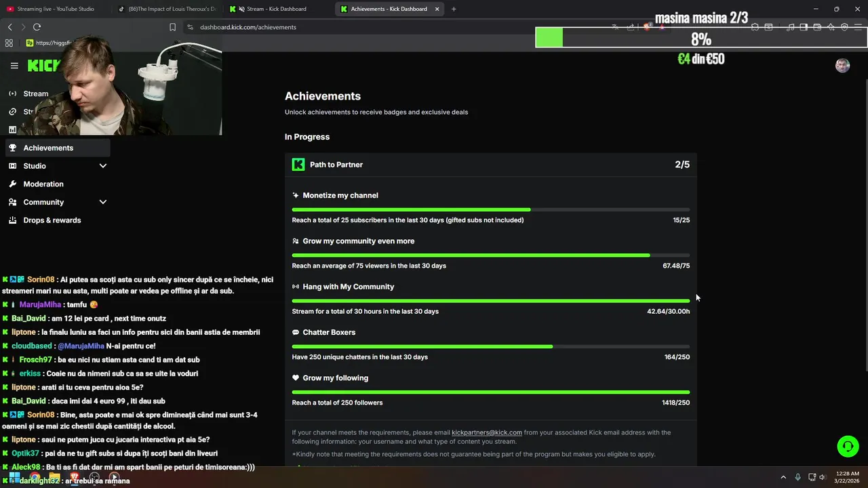Click the higgsfield bookmark in the bookmarks bar
868x488 pixels.
point(49,43)
